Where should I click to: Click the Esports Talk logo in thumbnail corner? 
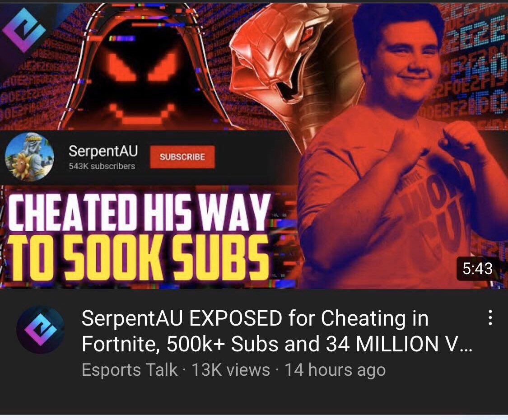pos(24,30)
